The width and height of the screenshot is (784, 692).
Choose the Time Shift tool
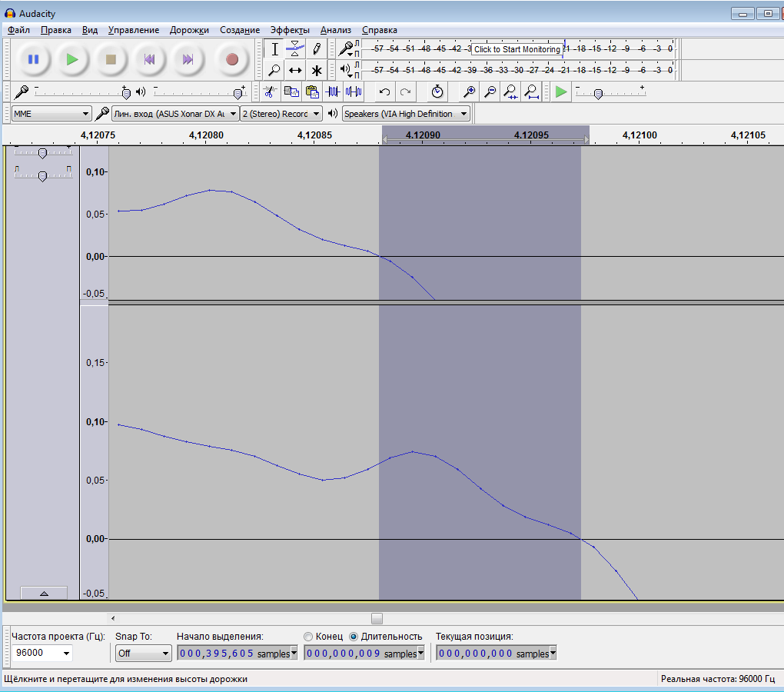(295, 70)
